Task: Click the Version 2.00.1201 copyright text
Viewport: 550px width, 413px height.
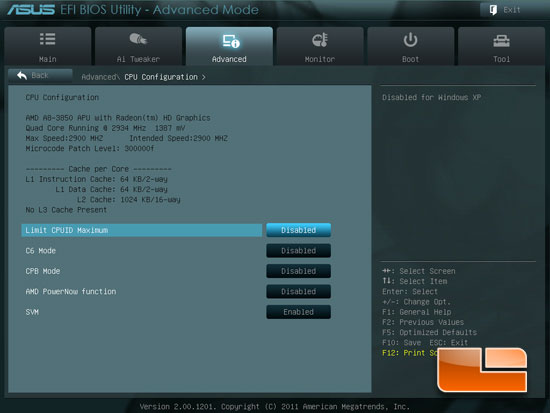Action: click(x=275, y=407)
